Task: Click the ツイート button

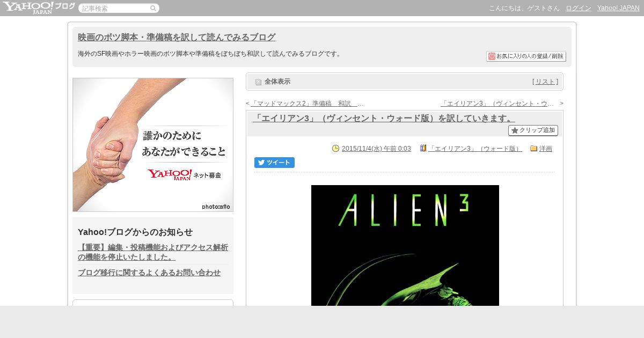Action: 274,163
